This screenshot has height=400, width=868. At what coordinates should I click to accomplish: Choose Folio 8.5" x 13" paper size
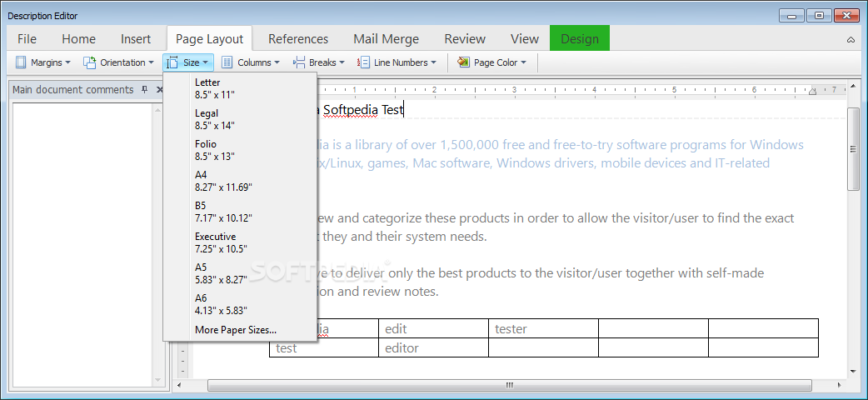click(x=240, y=150)
